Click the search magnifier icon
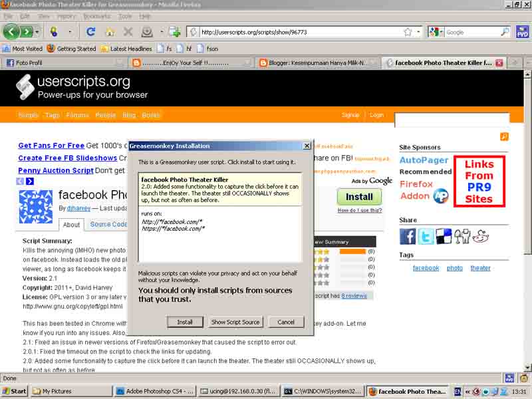The width and height of the screenshot is (532, 399). (x=505, y=32)
